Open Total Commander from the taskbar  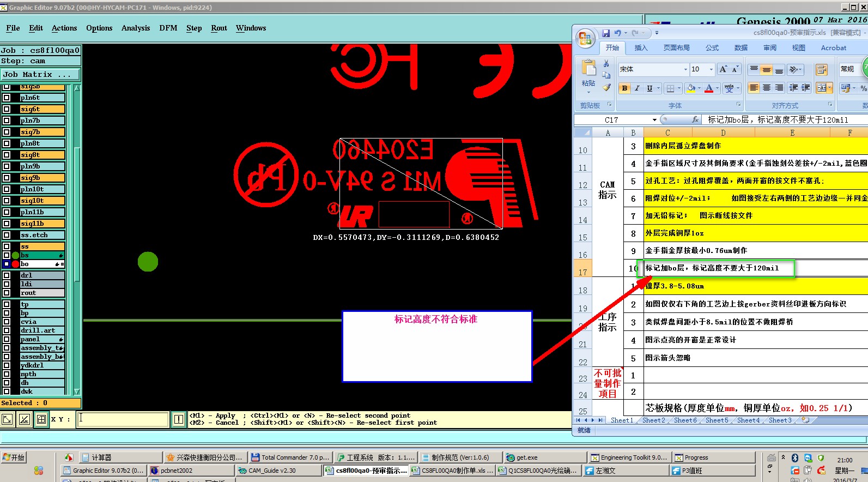click(290, 457)
